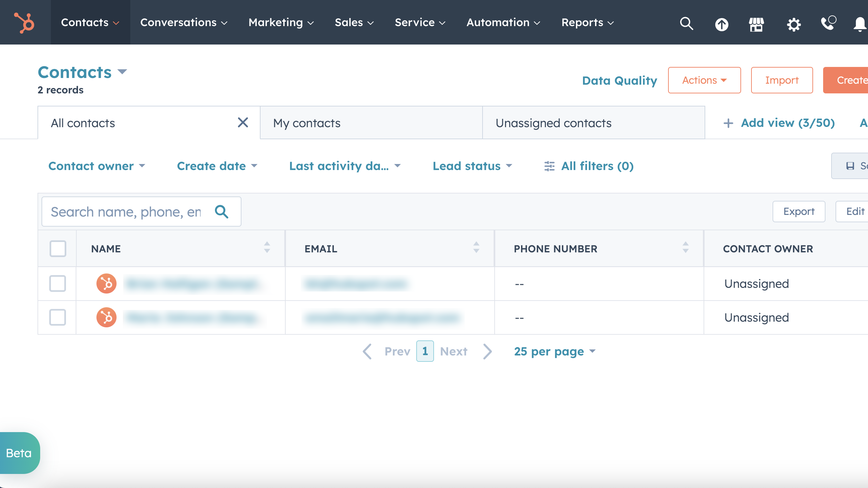This screenshot has height=488, width=868.
Task: Open settings gear icon
Action: [794, 24]
